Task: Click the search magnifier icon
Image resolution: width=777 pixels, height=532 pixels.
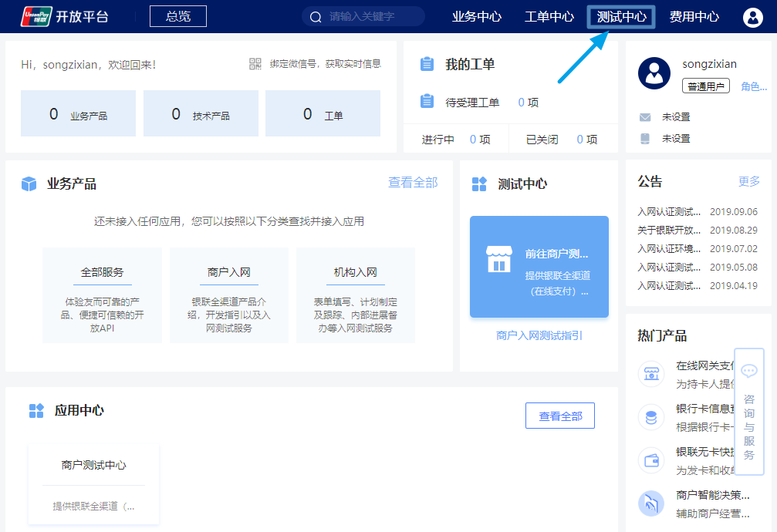Action: (316, 17)
